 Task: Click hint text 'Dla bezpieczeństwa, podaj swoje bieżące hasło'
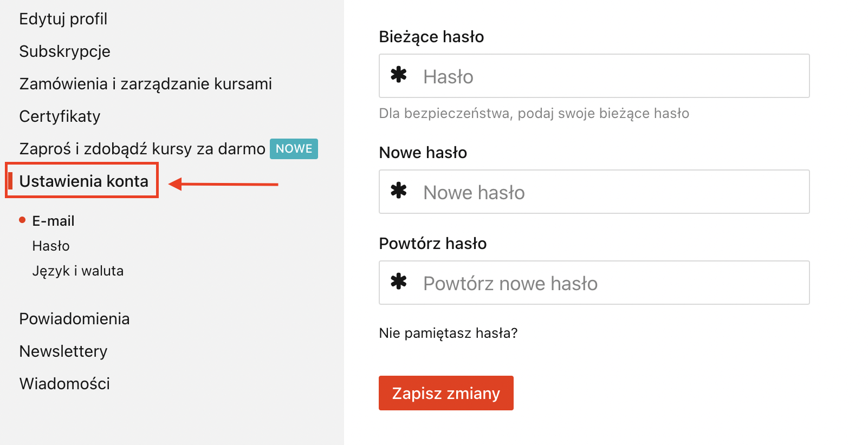[534, 113]
